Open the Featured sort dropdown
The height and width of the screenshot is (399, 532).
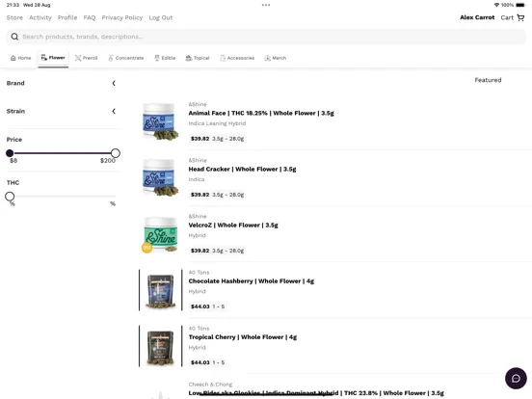click(488, 80)
